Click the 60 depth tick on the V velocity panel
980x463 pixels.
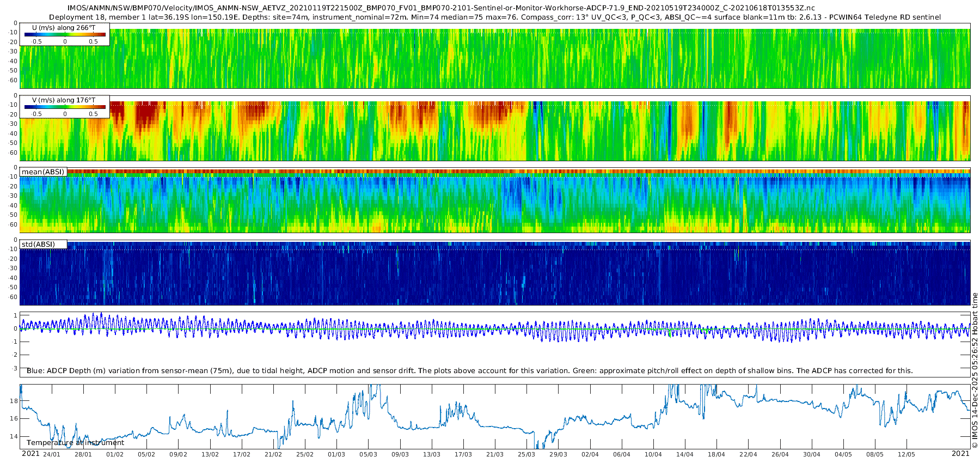coord(14,153)
